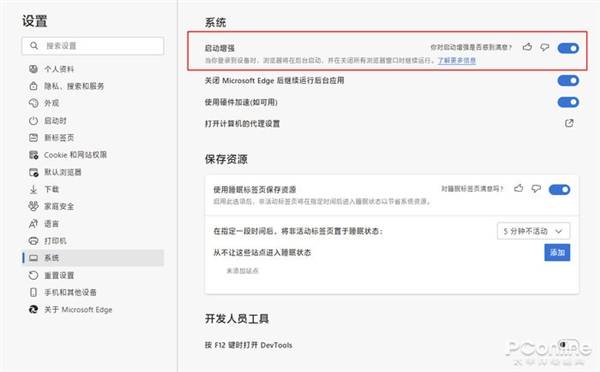The height and width of the screenshot is (372, 600).
Task: Click thumbs-up icon for startup boost feedback
Action: [527, 47]
